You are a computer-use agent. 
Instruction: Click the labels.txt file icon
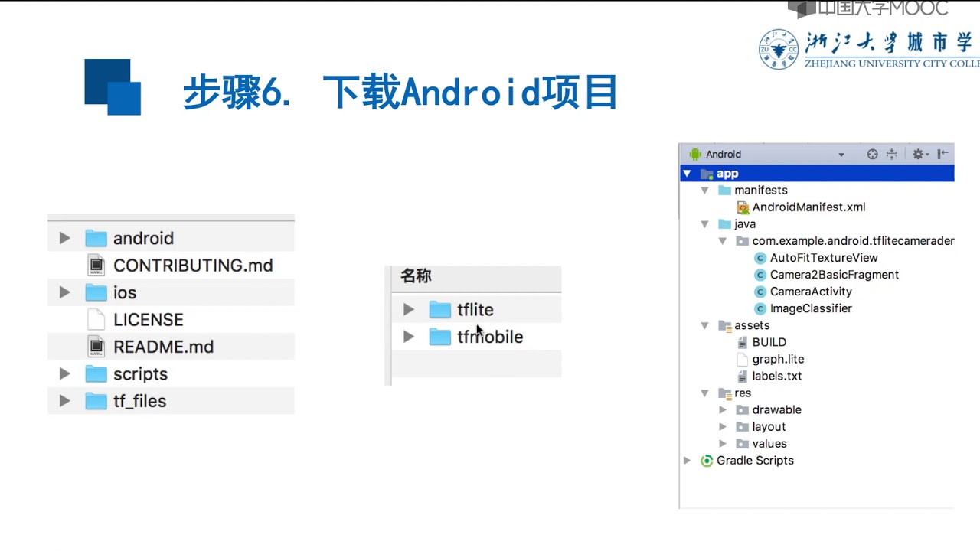tap(742, 376)
